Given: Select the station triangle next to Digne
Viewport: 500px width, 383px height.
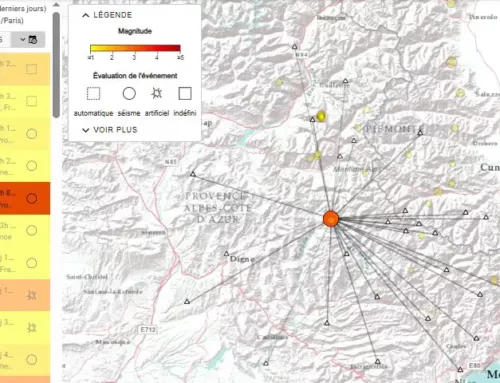Looking at the screenshot, I should (x=226, y=254).
